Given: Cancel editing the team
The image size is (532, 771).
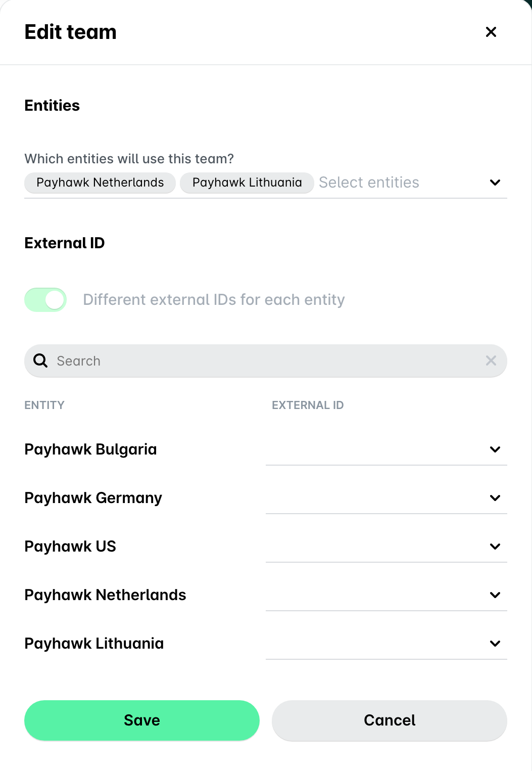Looking at the screenshot, I should 390,720.
